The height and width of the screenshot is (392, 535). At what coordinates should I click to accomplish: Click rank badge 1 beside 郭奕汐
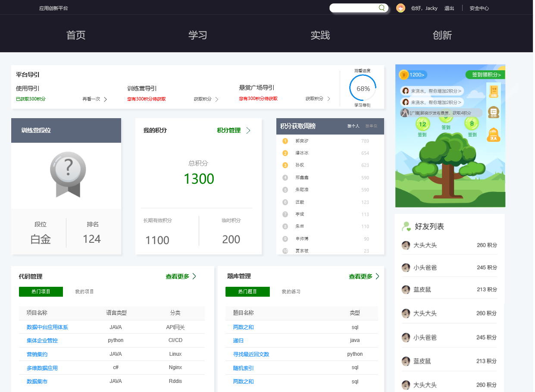pos(285,141)
